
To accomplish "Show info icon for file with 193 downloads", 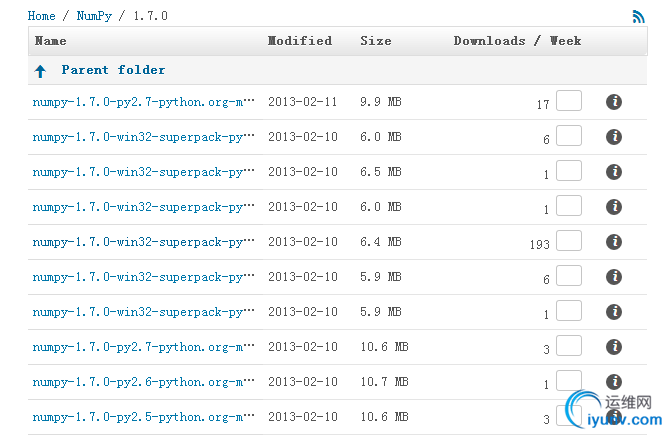I will click(614, 242).
